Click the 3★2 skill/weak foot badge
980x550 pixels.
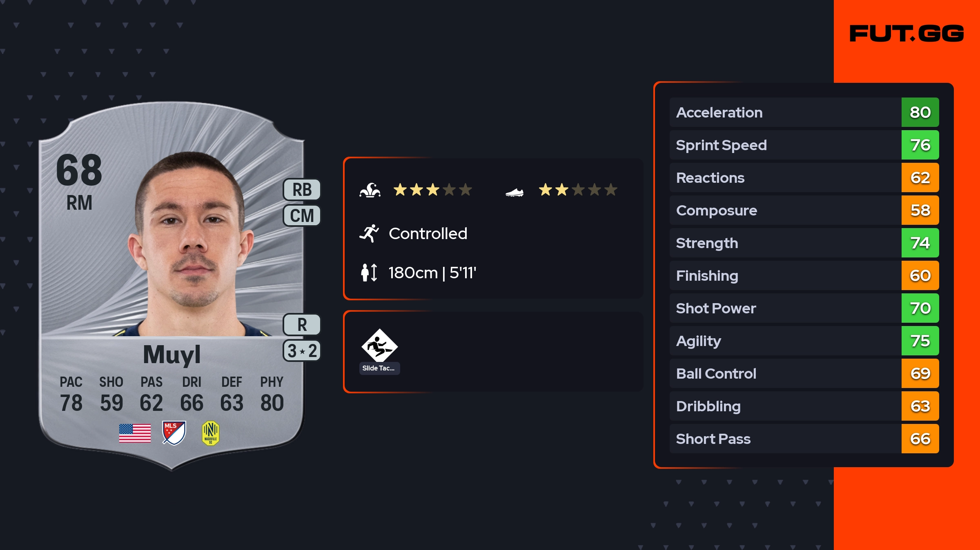[302, 351]
